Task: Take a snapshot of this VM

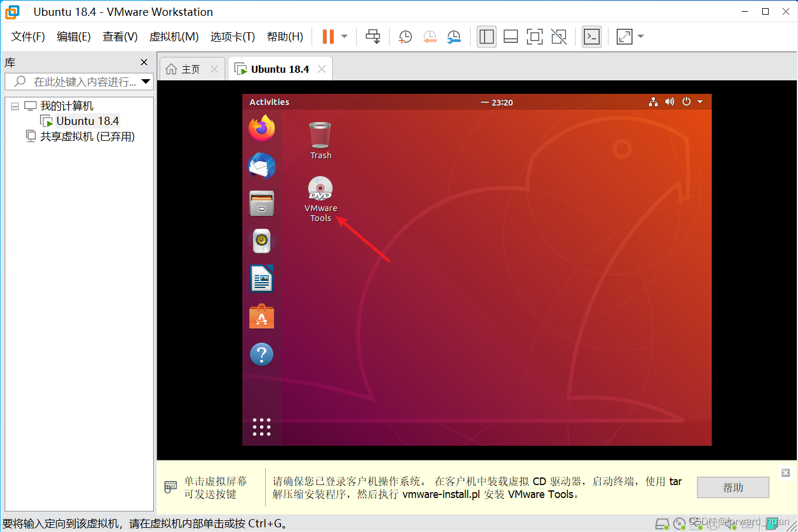Action: tap(405, 37)
